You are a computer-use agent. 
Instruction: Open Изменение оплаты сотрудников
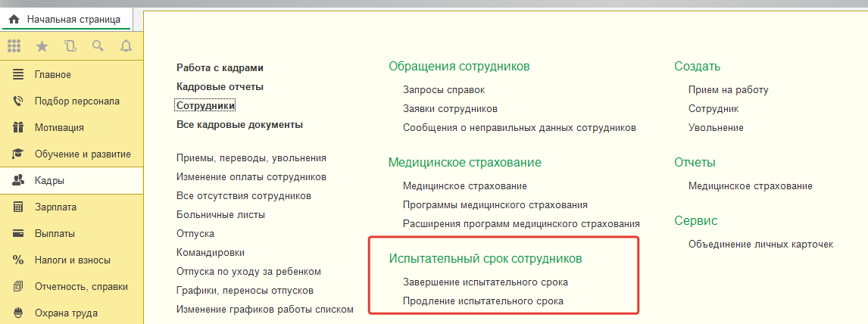[x=251, y=177]
